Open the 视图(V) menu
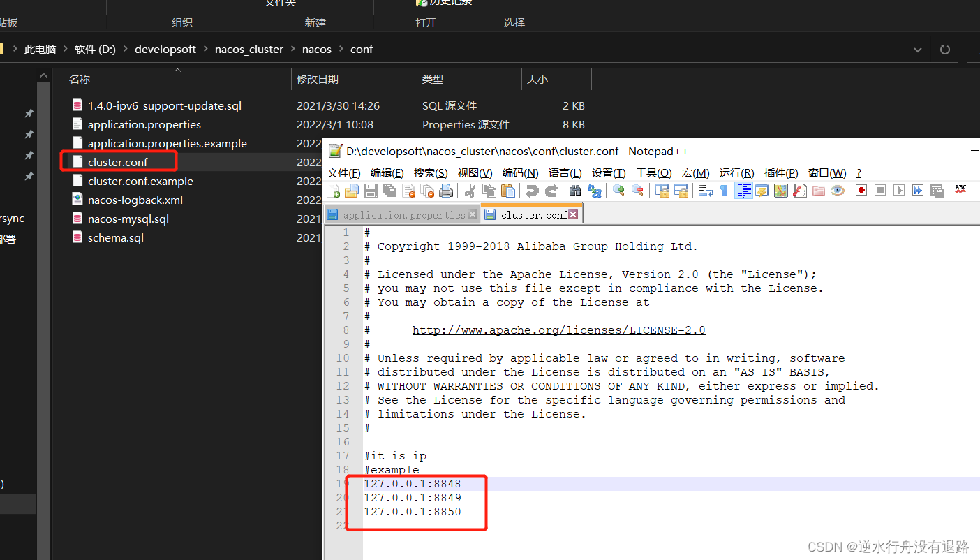Image resolution: width=980 pixels, height=560 pixels. [475, 172]
